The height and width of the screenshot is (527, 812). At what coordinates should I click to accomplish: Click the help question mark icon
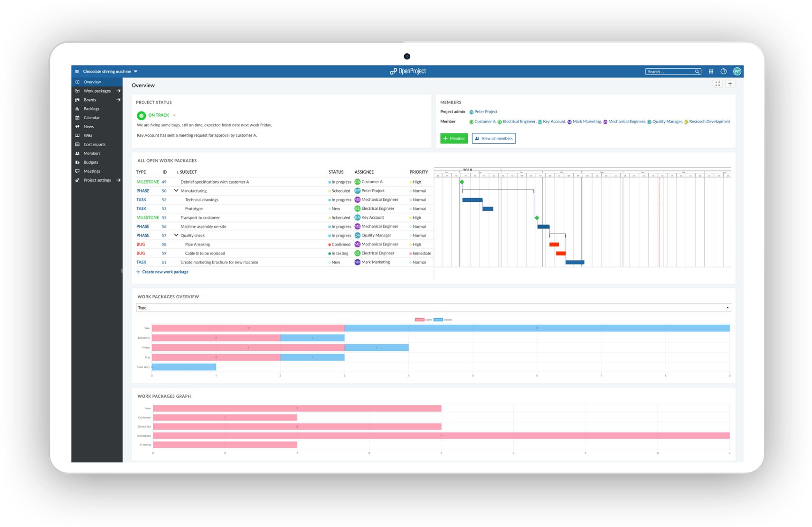coord(724,72)
